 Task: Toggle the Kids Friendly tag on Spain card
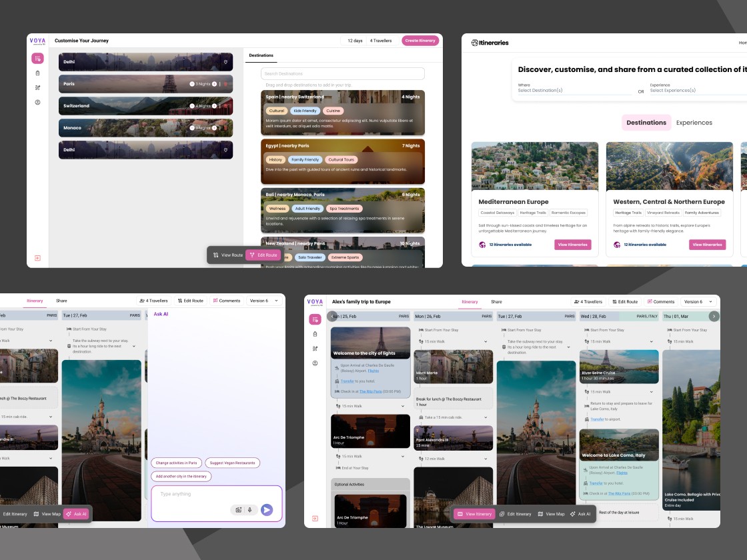pos(305,111)
